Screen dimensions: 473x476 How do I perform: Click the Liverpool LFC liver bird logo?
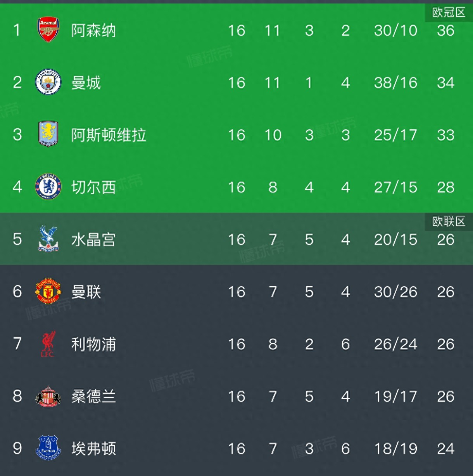click(48, 344)
